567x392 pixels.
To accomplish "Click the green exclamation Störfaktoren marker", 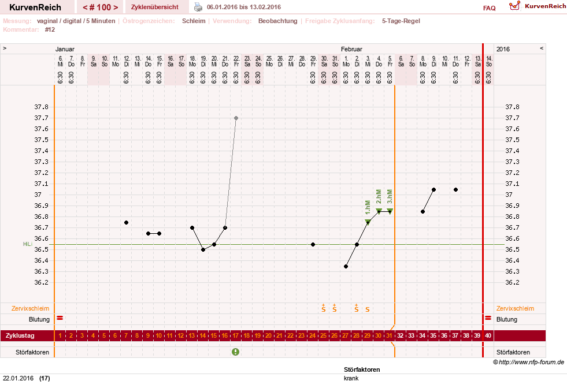I will pos(235,352).
